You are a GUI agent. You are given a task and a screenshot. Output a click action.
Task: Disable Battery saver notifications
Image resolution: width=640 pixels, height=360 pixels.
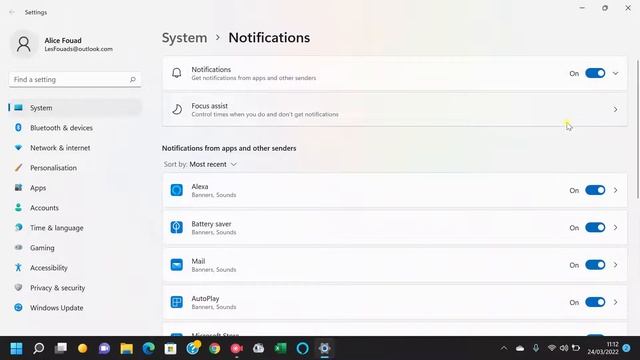tap(595, 227)
